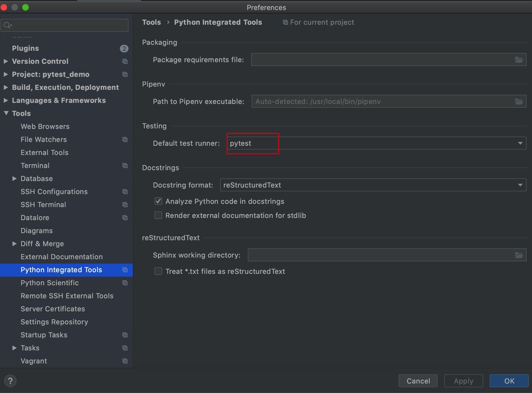Click the Cancel button
The height and width of the screenshot is (393, 532).
coord(418,381)
